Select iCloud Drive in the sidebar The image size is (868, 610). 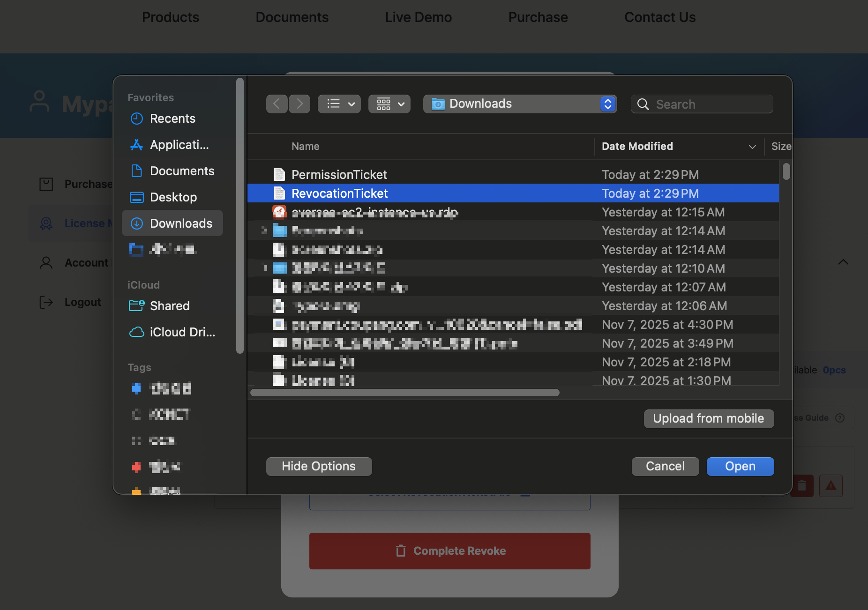(182, 332)
